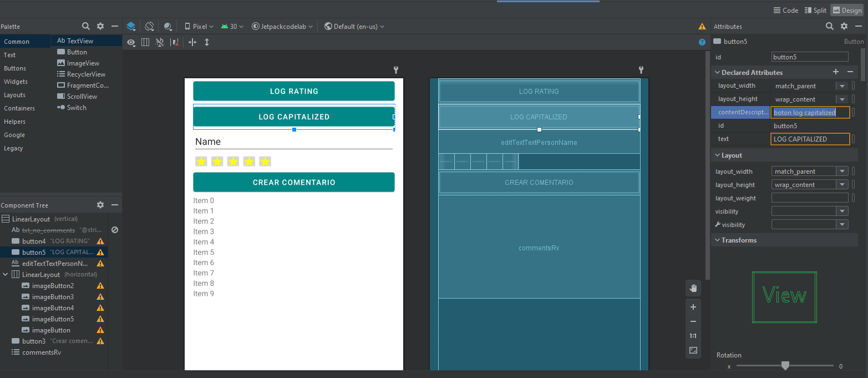Click zoom to fit screen icon
The height and width of the screenshot is (378, 868).
pyautogui.click(x=693, y=350)
